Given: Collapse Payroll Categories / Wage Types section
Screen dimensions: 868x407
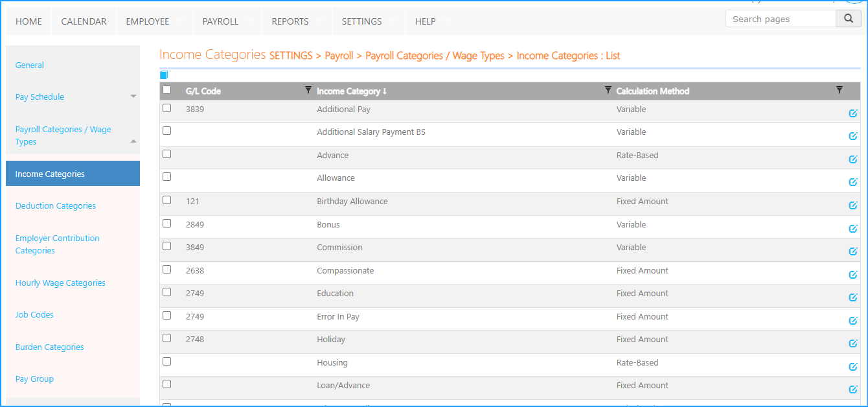Looking at the screenshot, I should 133,141.
